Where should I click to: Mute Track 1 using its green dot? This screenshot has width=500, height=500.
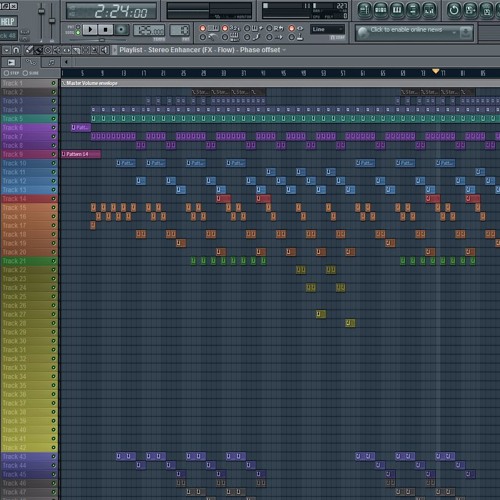[x=53, y=83]
